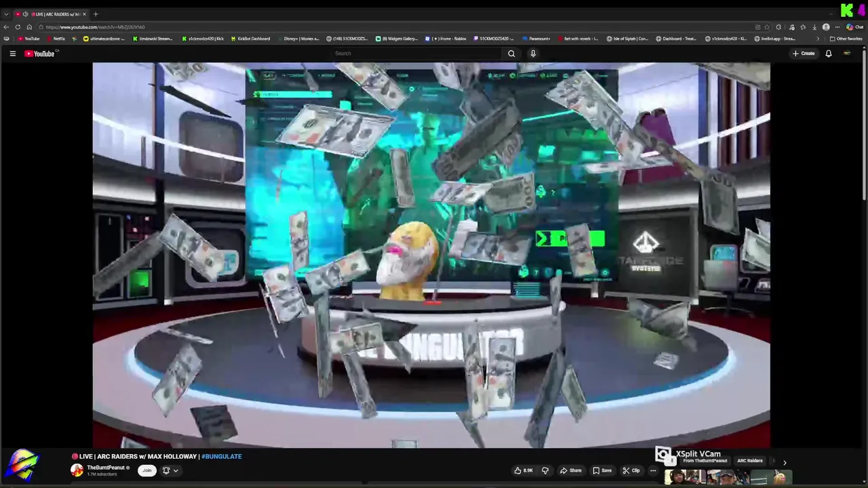Expand the subscription options chevron
Image resolution: width=868 pixels, height=488 pixels.
176,470
